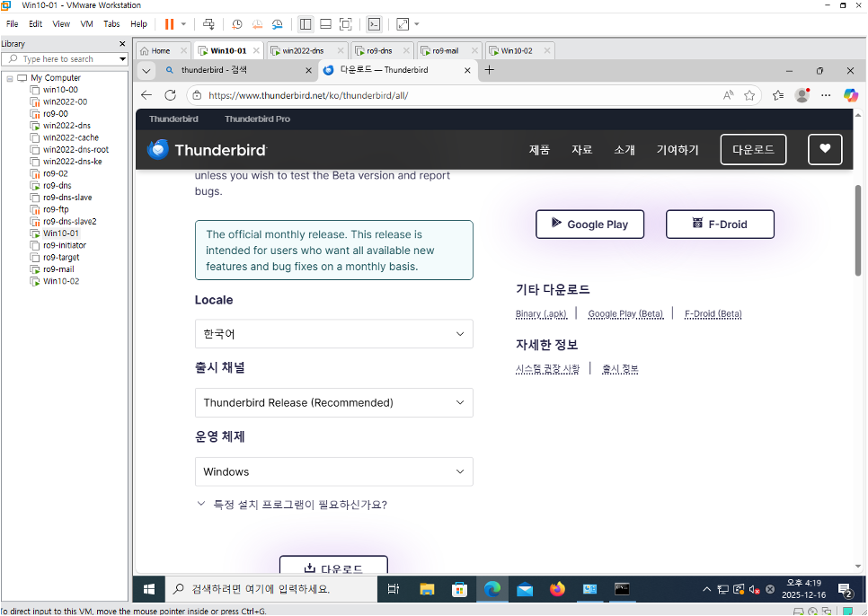Image resolution: width=868 pixels, height=616 pixels.
Task: Click the Edge browser back arrow
Action: 146,95
